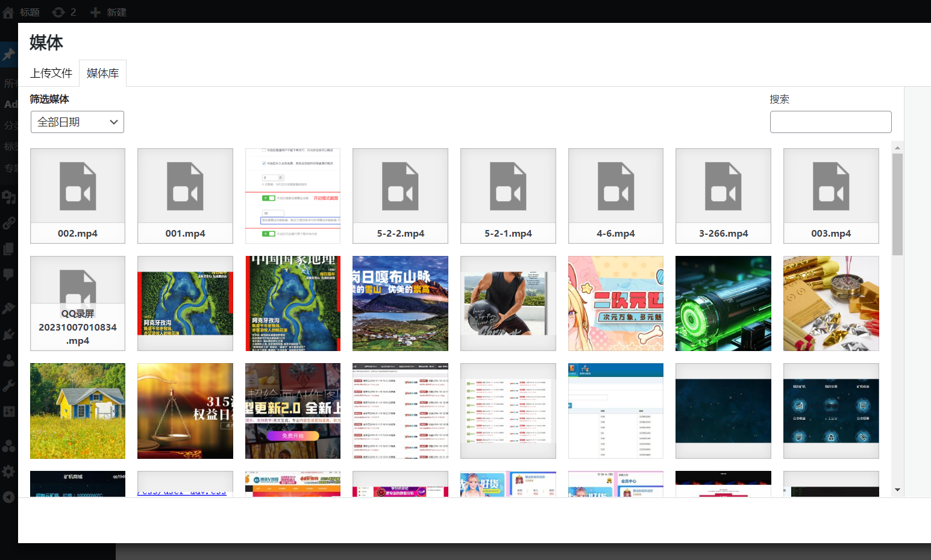Screen dimensions: 931x560
Task: Click the 3-266.mp4 video item
Action: tap(723, 196)
